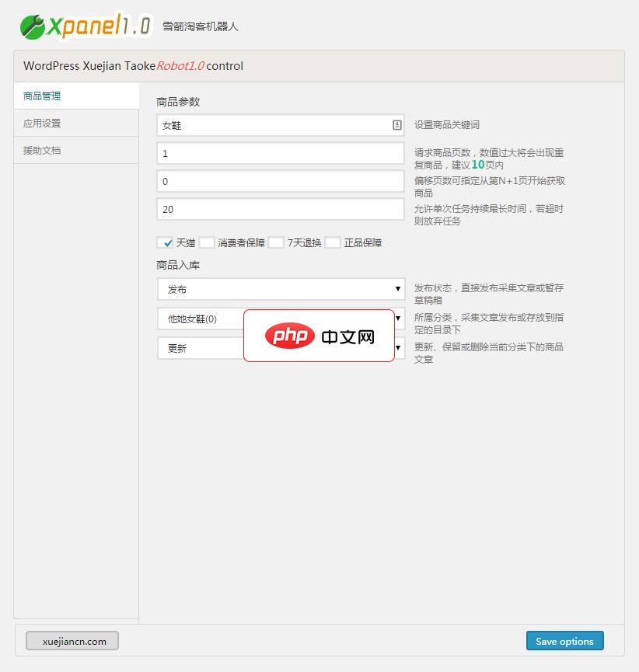
Task: Enable the 正品保障 checkbox
Action: [333, 242]
